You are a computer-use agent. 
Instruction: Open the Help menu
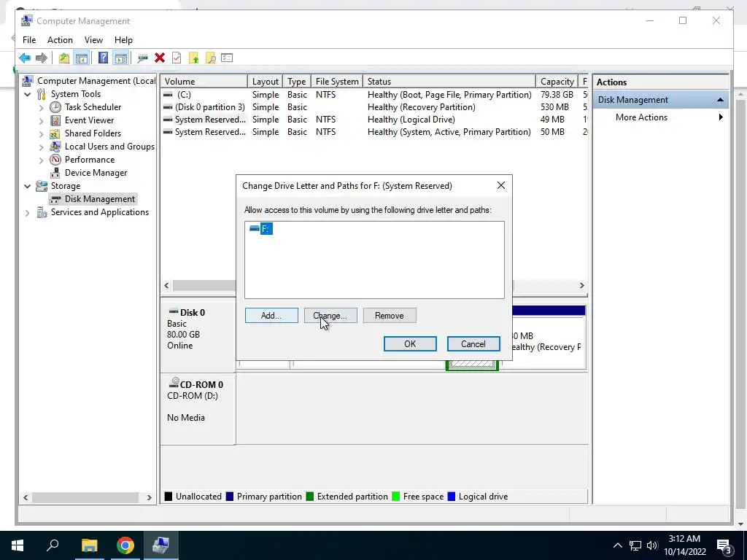pyautogui.click(x=123, y=40)
